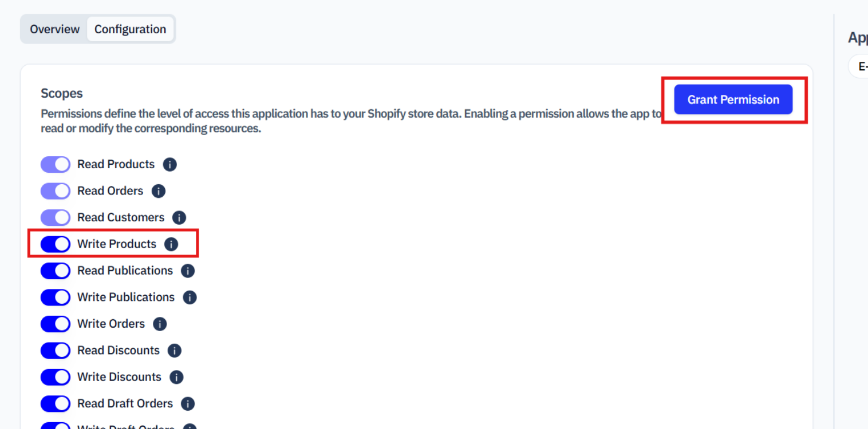868x429 pixels.
Task: Open info tooltip for Read Customers
Action: click(179, 218)
